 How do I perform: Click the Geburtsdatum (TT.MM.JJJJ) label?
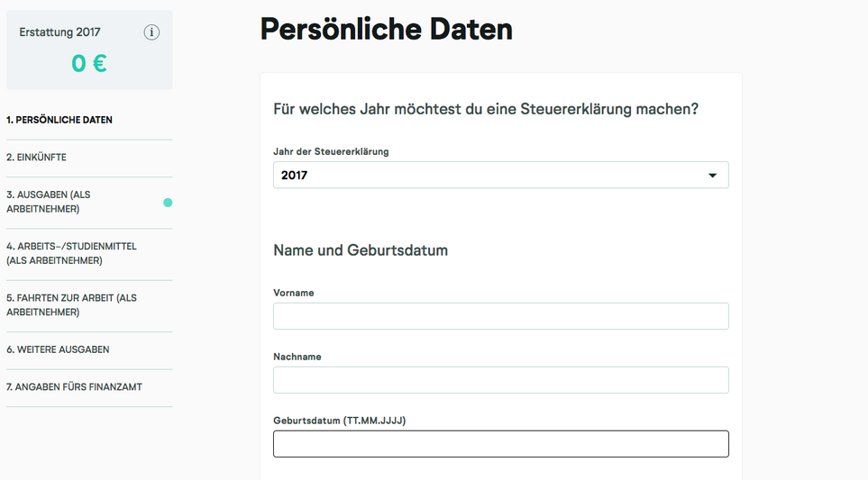[x=339, y=421]
